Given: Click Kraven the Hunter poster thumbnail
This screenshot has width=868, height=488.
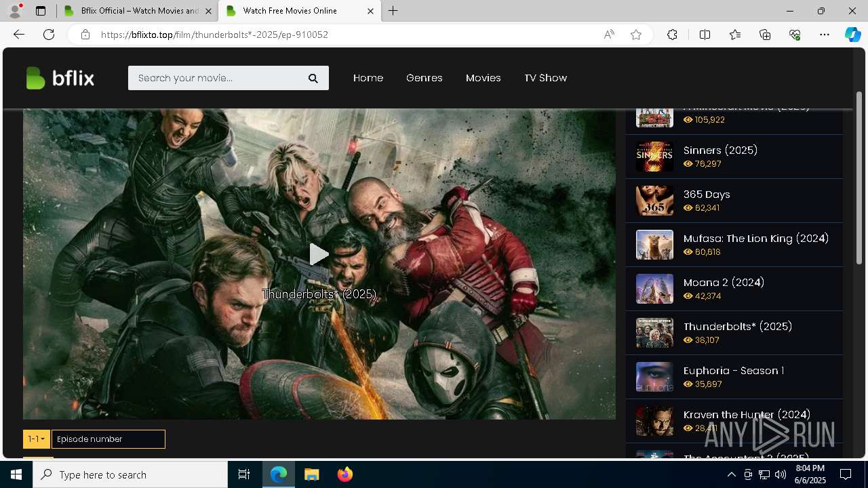Looking at the screenshot, I should click(x=654, y=421).
